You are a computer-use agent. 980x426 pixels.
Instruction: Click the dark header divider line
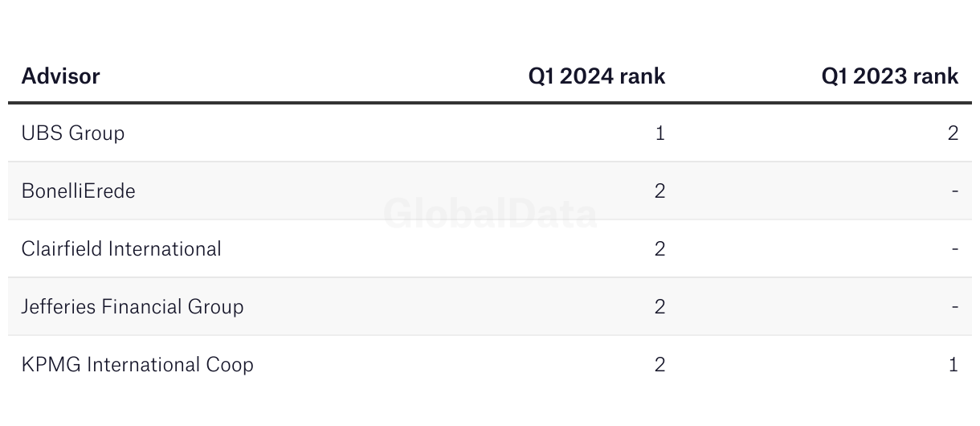[x=490, y=103]
